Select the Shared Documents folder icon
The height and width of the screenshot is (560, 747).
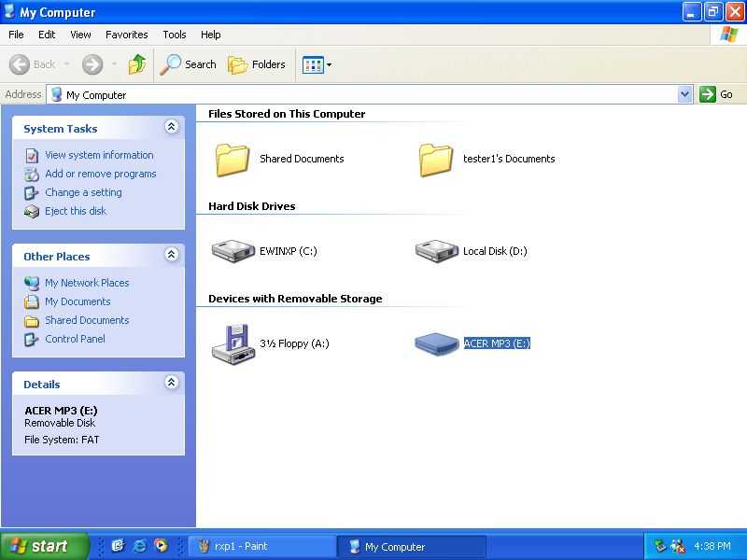point(233,160)
